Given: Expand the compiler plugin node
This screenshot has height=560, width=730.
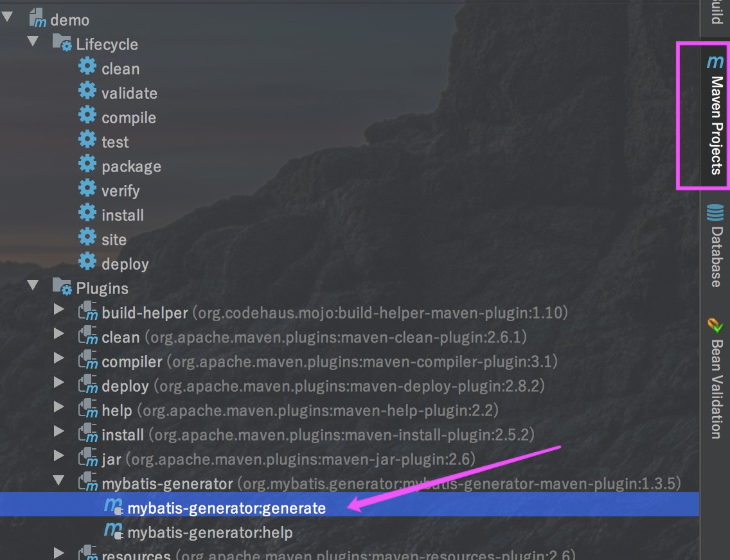Looking at the screenshot, I should point(58,358).
